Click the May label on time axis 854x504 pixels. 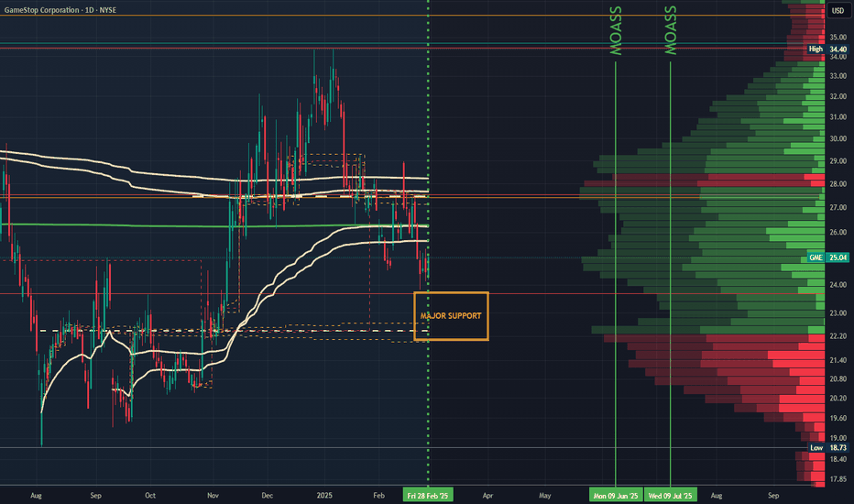click(544, 495)
